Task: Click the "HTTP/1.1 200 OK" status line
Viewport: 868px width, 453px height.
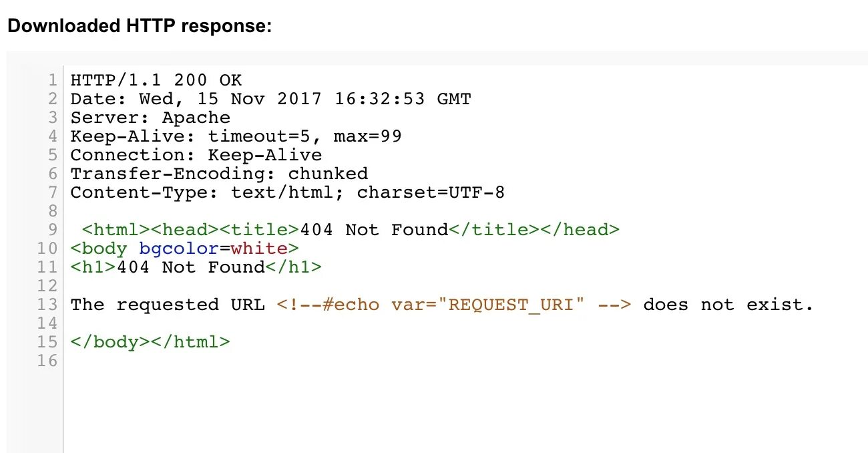Action: [156, 80]
